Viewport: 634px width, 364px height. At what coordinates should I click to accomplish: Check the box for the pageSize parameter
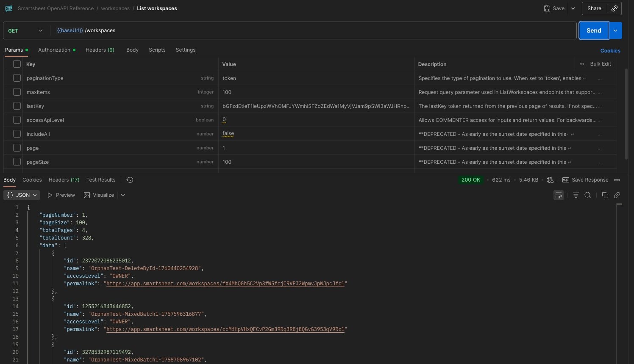pos(17,162)
